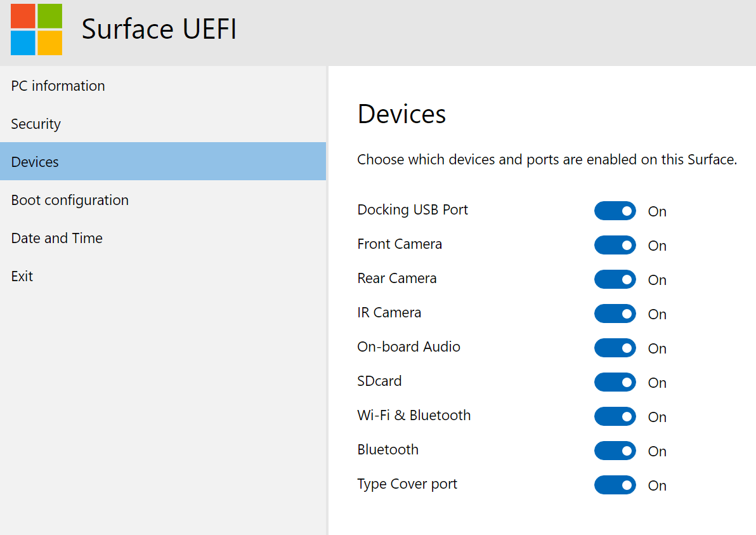Go to the Security section
This screenshot has height=535, width=756.
click(36, 124)
